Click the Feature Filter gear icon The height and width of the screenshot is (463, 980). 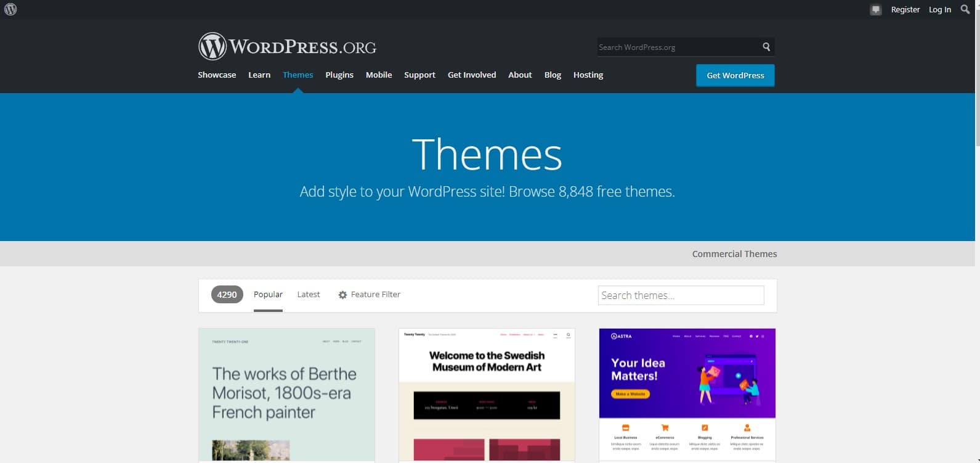pos(342,295)
